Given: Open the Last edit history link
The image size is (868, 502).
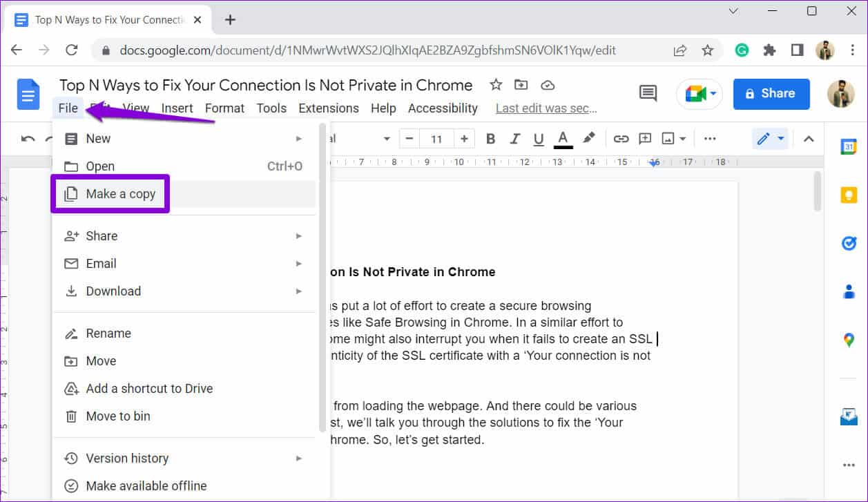Looking at the screenshot, I should coord(546,108).
